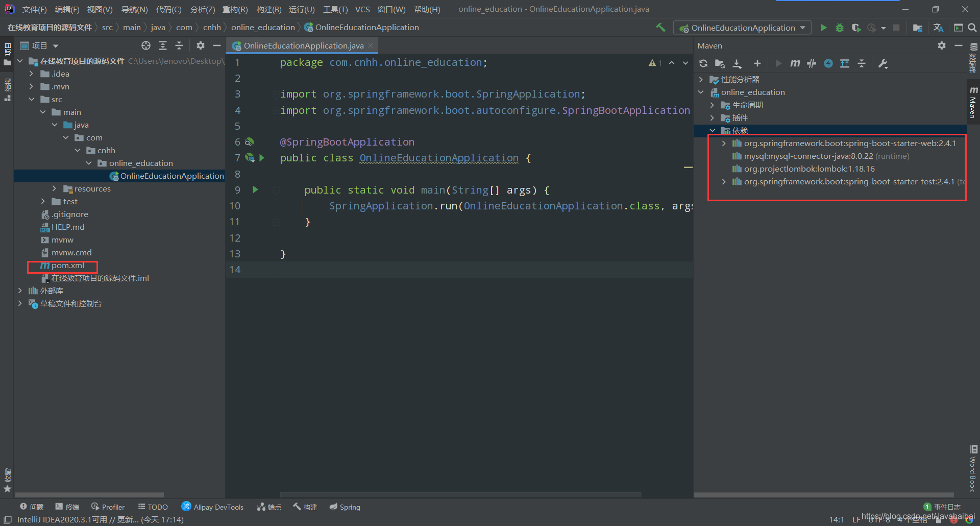Select lombok 1.18.16 dependency

(803, 169)
